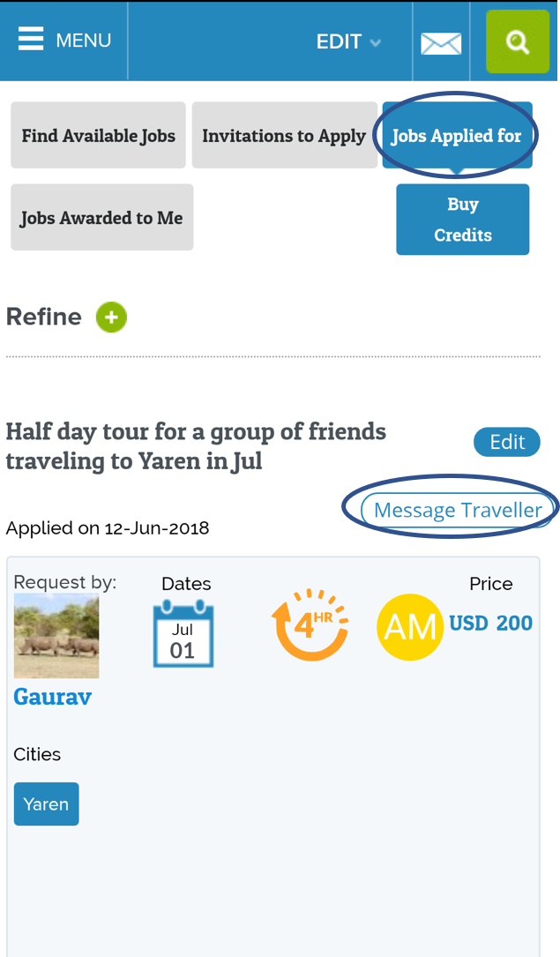The image size is (560, 957).
Task: Click the Yaren city tag
Action: point(46,804)
